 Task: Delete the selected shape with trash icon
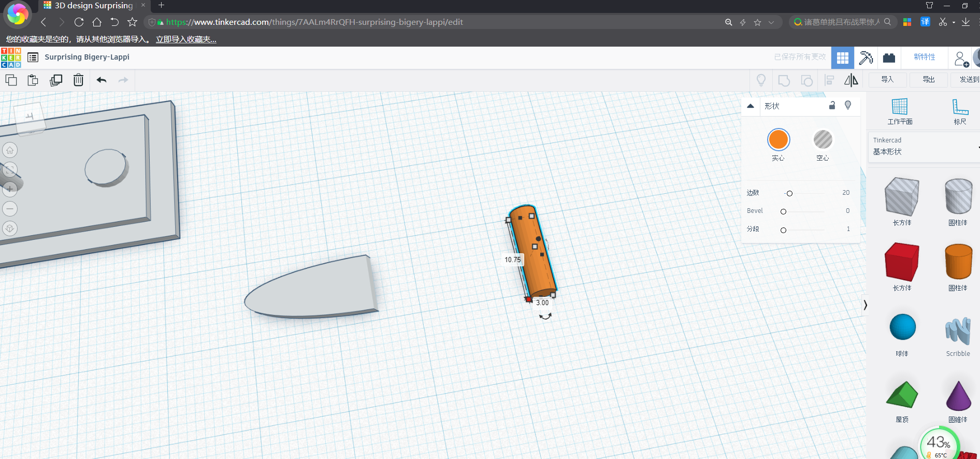tap(78, 80)
